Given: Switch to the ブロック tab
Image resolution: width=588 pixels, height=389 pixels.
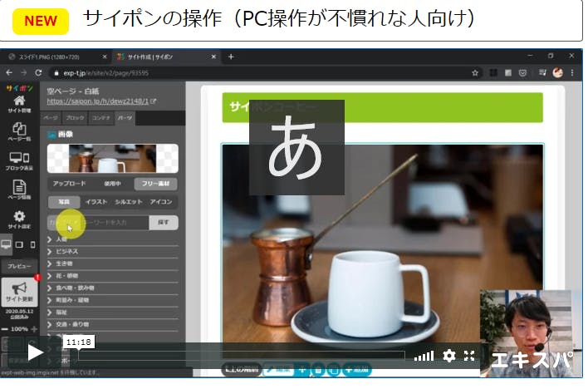Looking at the screenshot, I should pyautogui.click(x=75, y=119).
